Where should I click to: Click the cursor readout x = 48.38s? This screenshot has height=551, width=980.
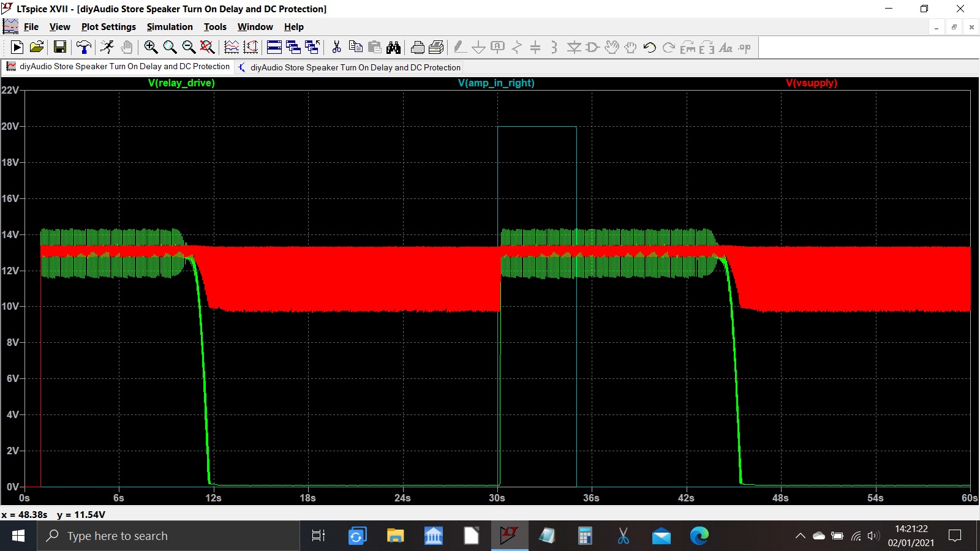coord(24,514)
